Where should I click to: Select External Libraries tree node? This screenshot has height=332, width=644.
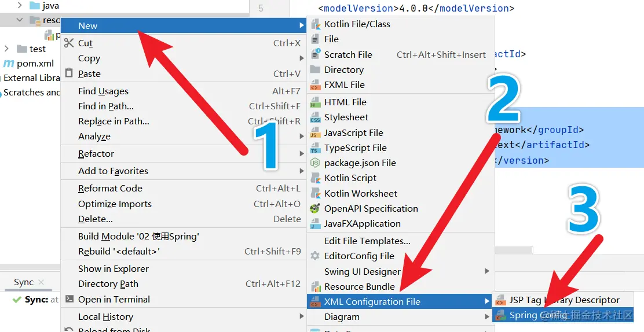tap(31, 78)
